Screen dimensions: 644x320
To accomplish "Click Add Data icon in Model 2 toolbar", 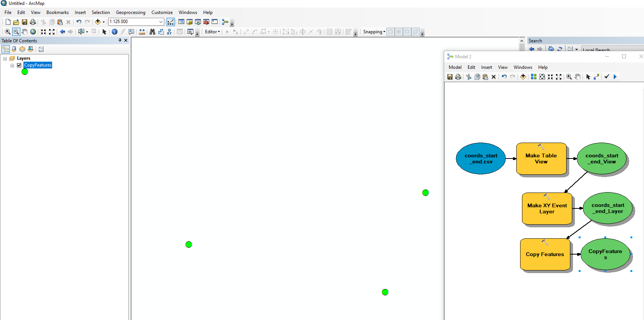I will pyautogui.click(x=523, y=77).
